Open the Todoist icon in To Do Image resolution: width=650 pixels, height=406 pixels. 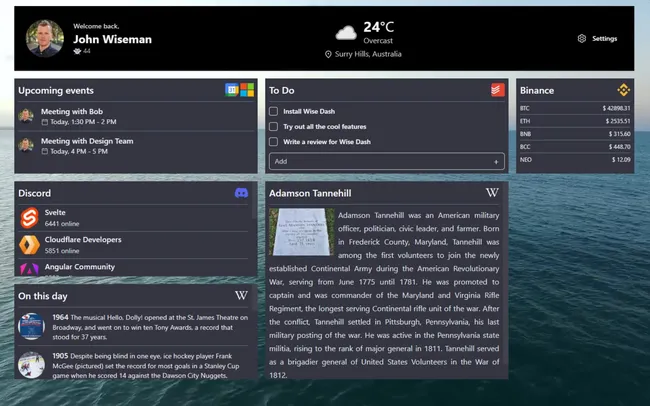point(498,90)
